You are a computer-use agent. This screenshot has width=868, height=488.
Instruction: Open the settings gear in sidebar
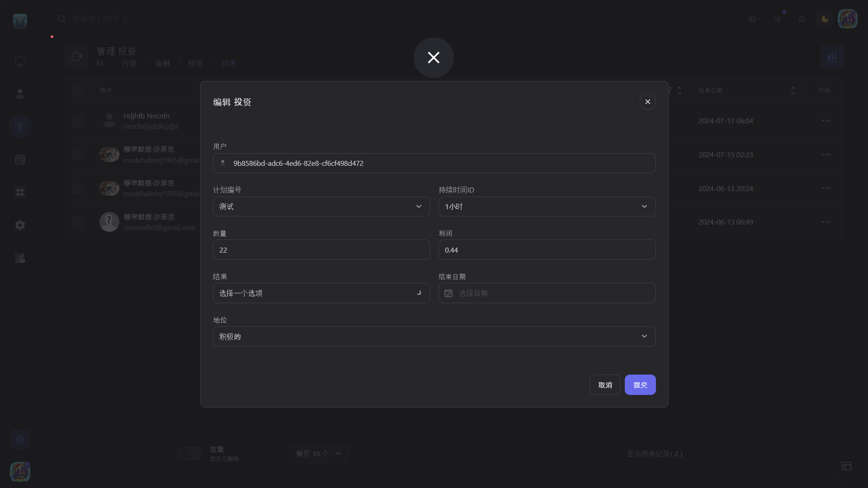pos(20,225)
